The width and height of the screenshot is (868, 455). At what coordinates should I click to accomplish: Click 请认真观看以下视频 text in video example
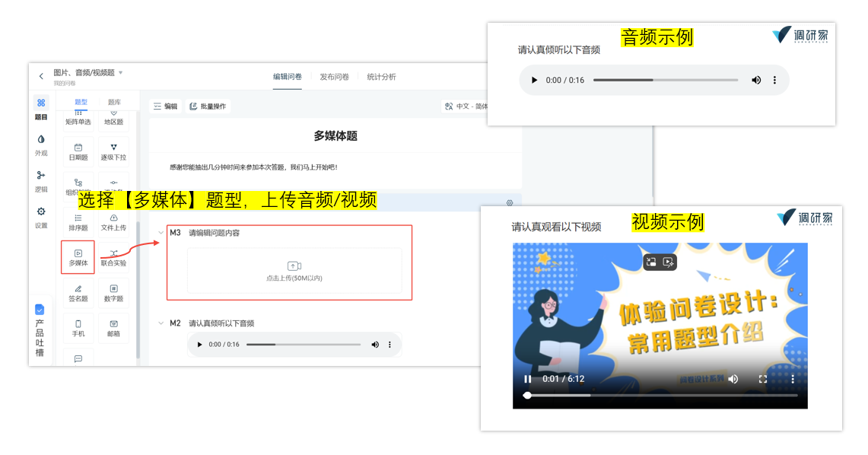[556, 227]
